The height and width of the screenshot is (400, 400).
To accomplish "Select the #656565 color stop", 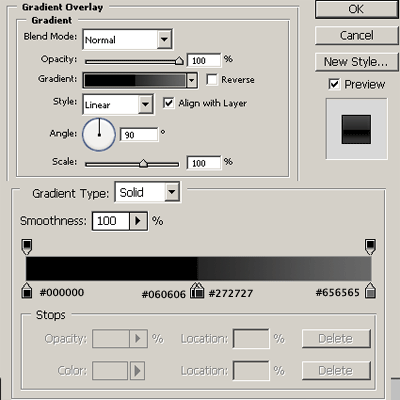I will point(370,291).
